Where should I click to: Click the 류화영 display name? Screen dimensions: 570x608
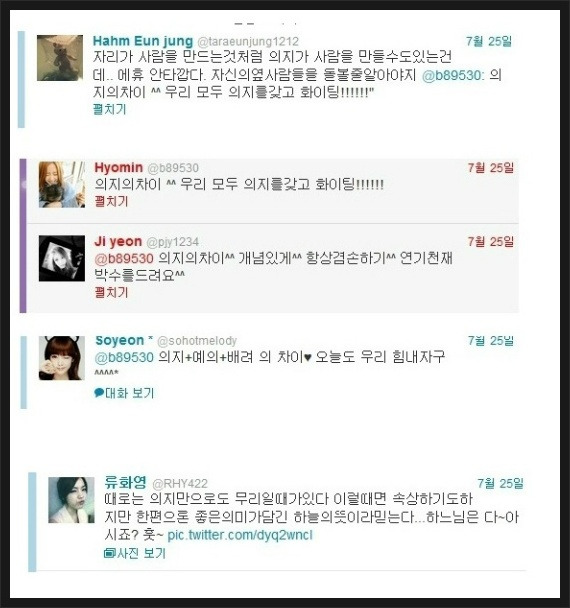pos(126,482)
